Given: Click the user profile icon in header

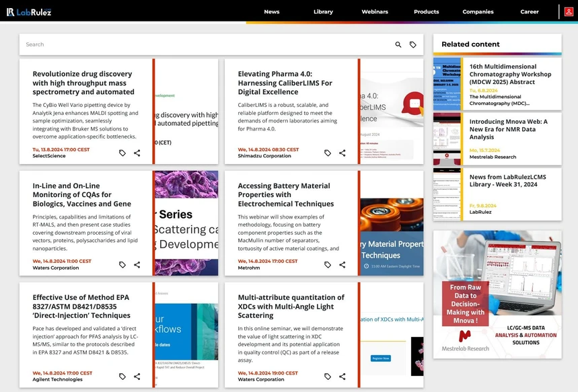Looking at the screenshot, I should pyautogui.click(x=569, y=11).
